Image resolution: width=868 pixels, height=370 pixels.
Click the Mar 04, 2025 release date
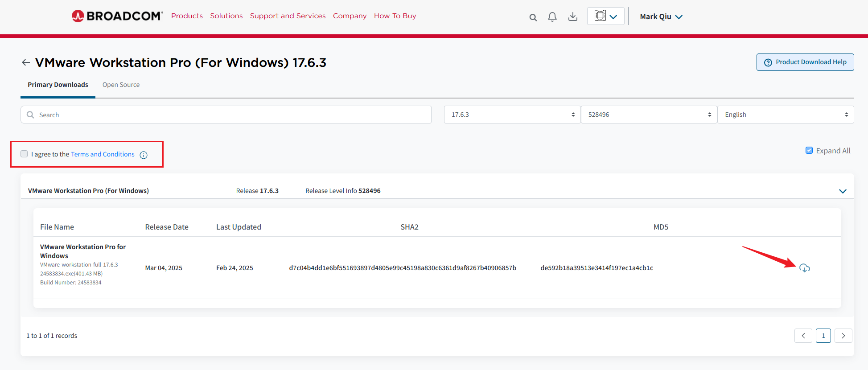pyautogui.click(x=164, y=268)
